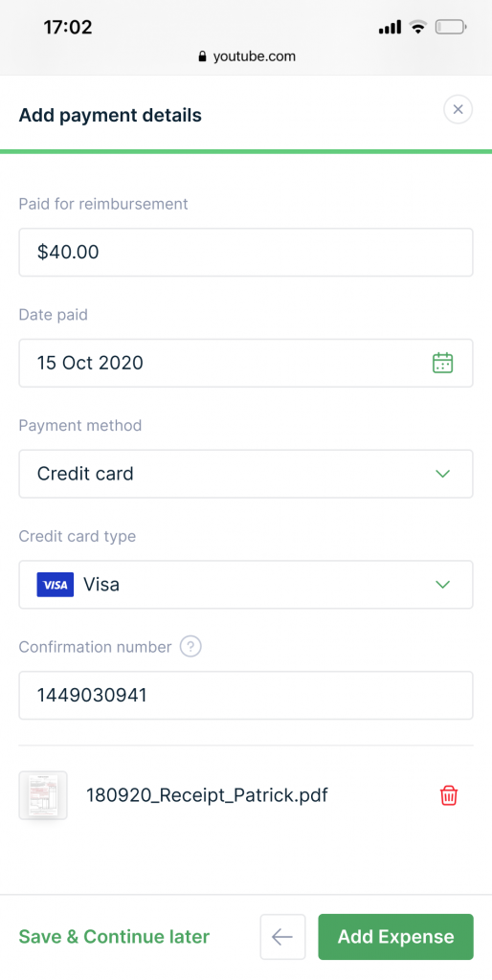Viewport: 492px width, 980px height.
Task: Click the Add Expense button
Action: (x=395, y=936)
